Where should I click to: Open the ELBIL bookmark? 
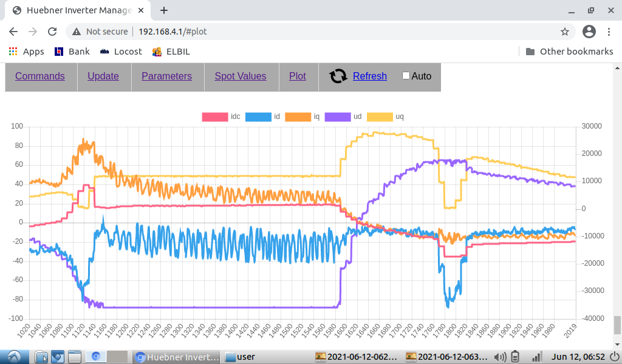click(171, 52)
